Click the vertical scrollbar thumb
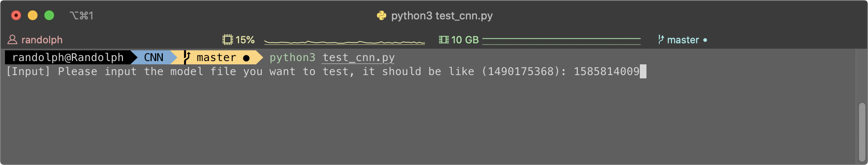868x165 pixels. click(862, 132)
